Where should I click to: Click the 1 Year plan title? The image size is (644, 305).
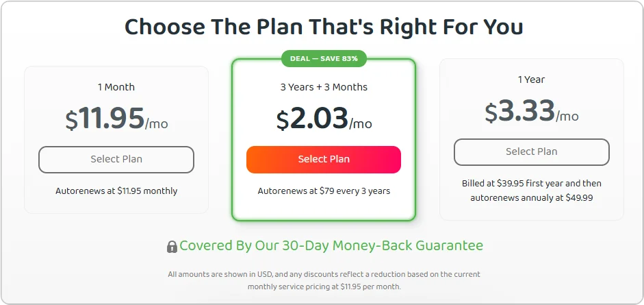pos(531,80)
